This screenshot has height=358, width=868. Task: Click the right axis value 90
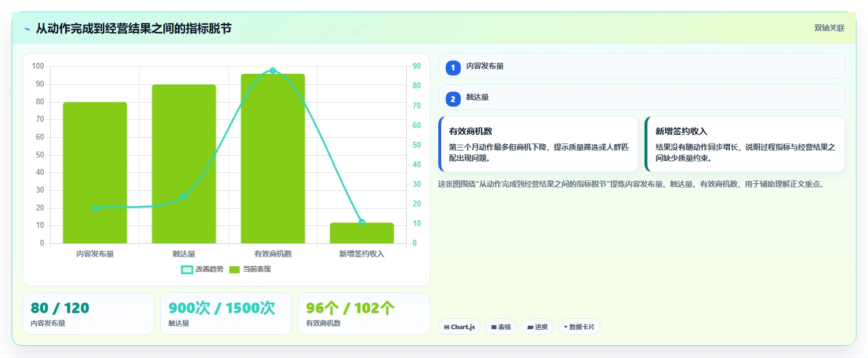click(416, 66)
